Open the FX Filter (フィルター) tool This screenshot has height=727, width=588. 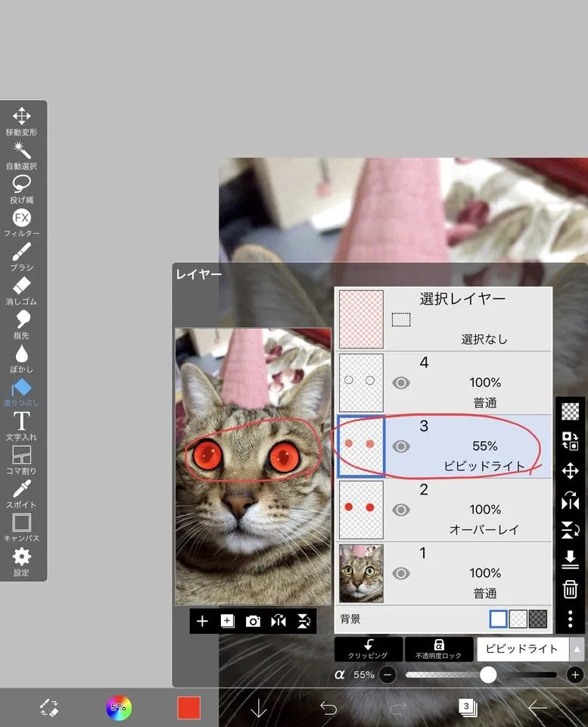(x=21, y=223)
